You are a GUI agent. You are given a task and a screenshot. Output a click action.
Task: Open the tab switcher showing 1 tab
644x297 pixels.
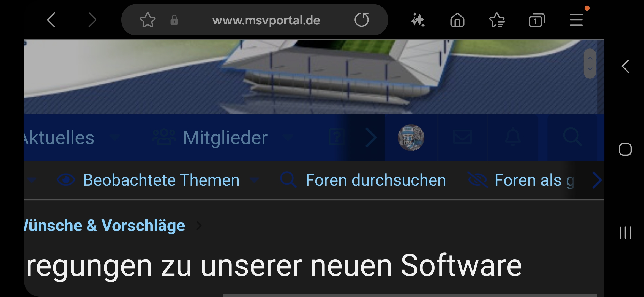537,20
